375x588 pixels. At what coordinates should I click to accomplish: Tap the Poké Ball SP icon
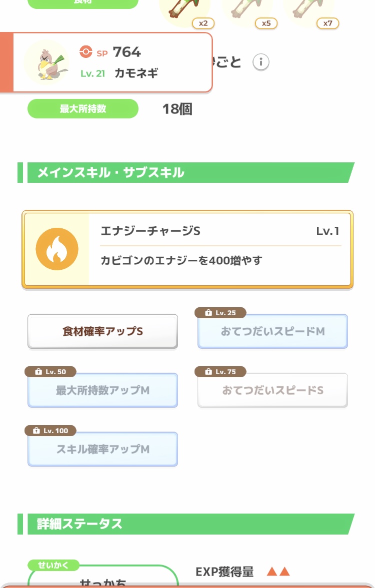[x=86, y=51]
